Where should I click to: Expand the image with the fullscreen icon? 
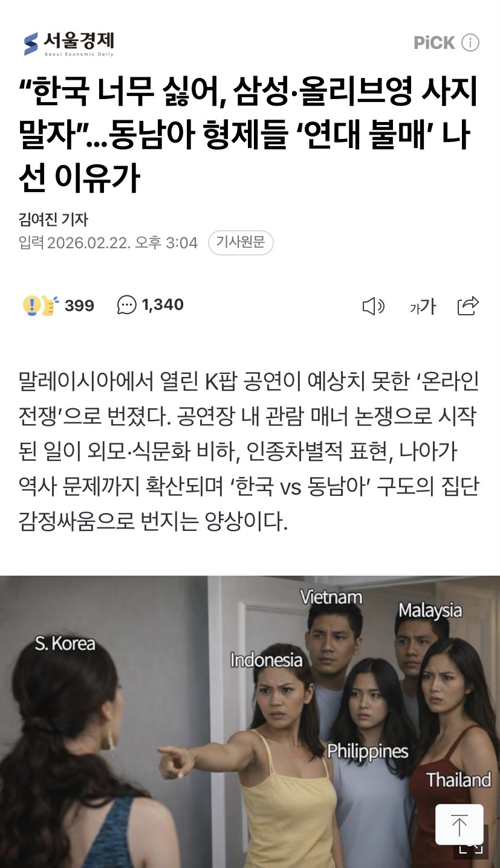coord(472,847)
